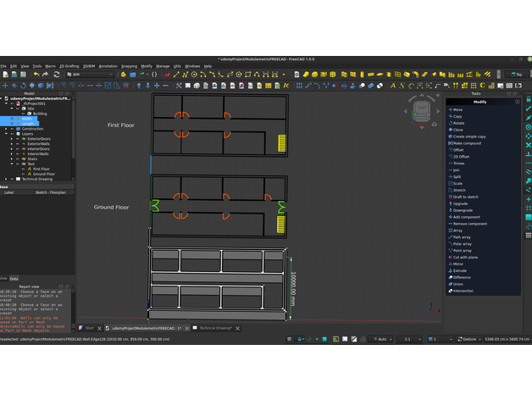Switch to the Technical Drawing document tab
The height and width of the screenshot is (400, 532).
click(215, 328)
